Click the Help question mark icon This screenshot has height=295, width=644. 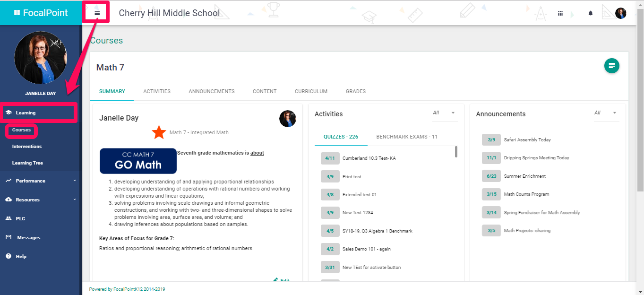pos(9,256)
